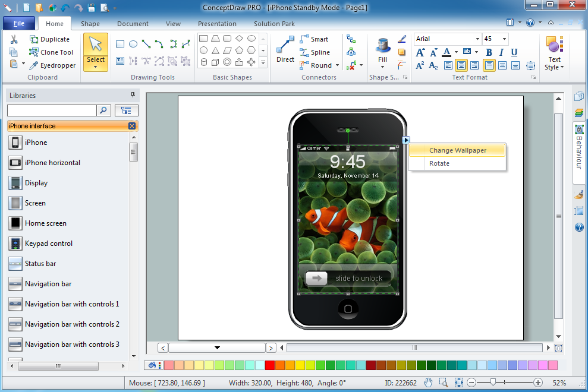This screenshot has width=588, height=392.
Task: Click the Duplicate button
Action: [49, 39]
